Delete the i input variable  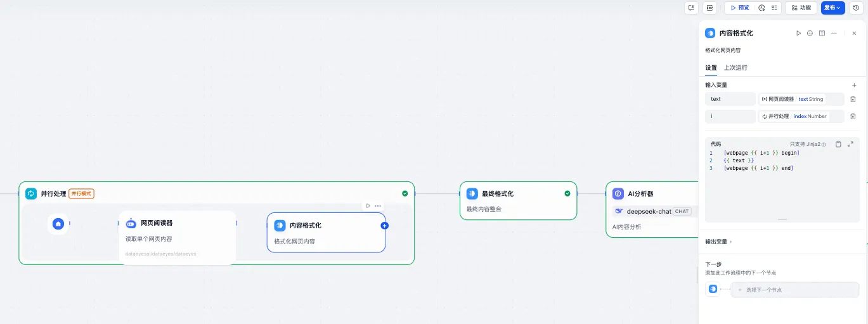(853, 116)
